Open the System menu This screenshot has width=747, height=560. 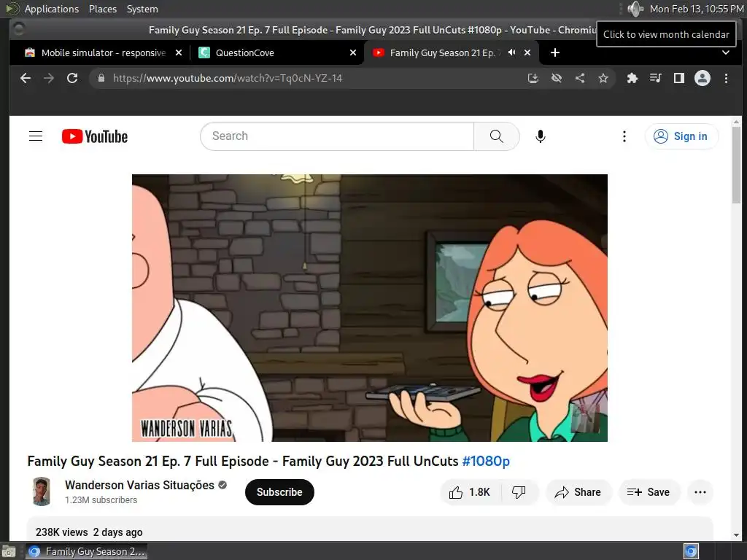click(x=142, y=9)
